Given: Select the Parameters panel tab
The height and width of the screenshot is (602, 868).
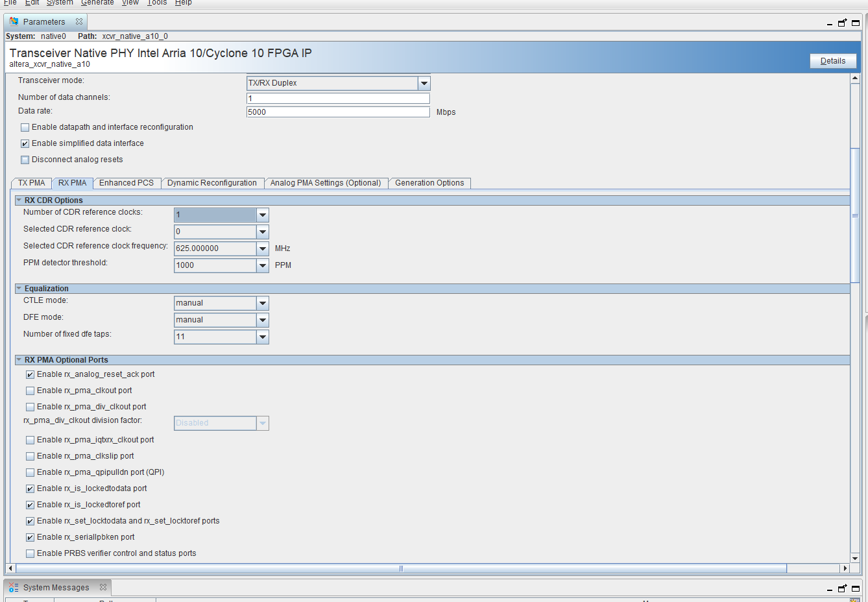Looking at the screenshot, I should pyautogui.click(x=45, y=21).
